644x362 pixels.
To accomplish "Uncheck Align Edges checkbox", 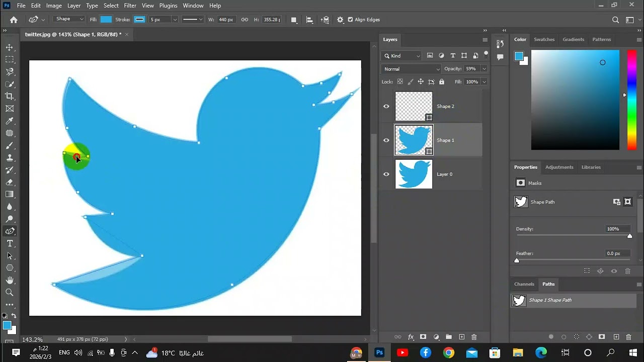I will pos(350,20).
